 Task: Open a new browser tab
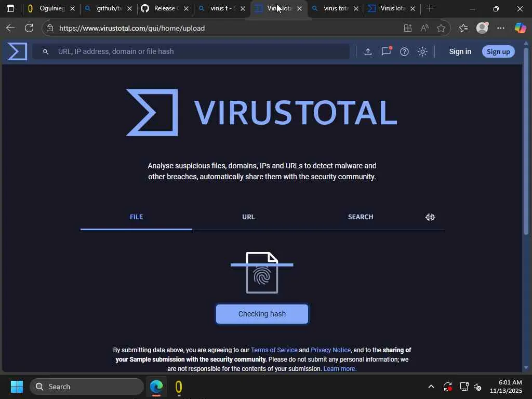click(430, 8)
